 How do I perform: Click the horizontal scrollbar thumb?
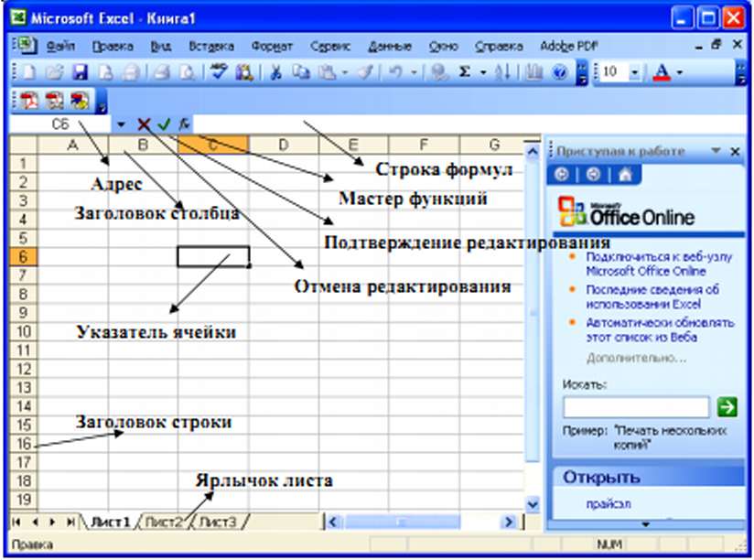click(x=403, y=522)
